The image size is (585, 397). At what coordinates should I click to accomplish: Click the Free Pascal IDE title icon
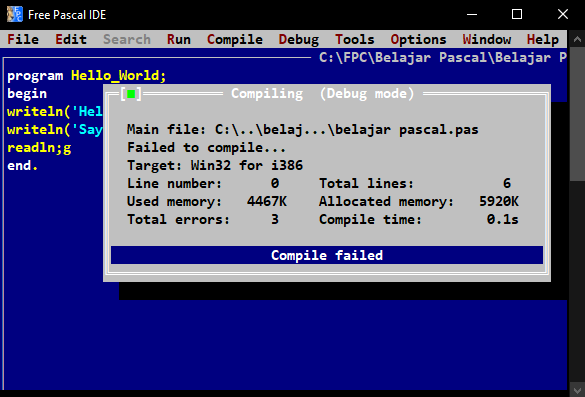click(x=15, y=14)
